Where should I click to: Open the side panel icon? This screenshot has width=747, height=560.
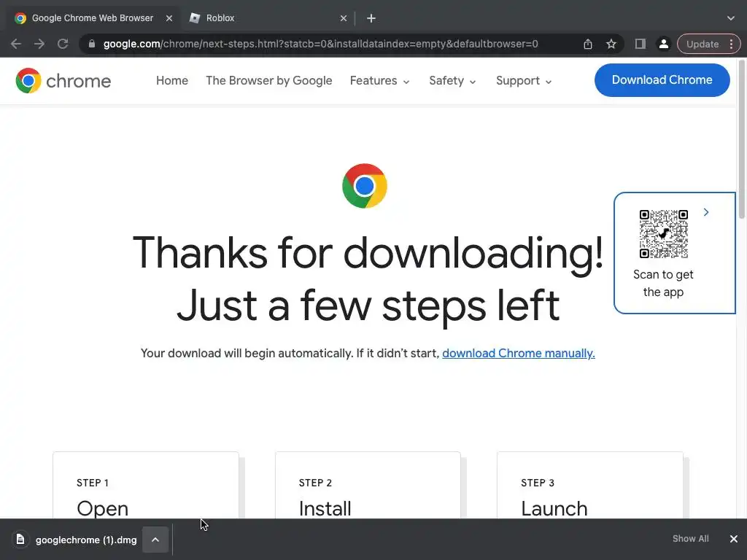(640, 44)
